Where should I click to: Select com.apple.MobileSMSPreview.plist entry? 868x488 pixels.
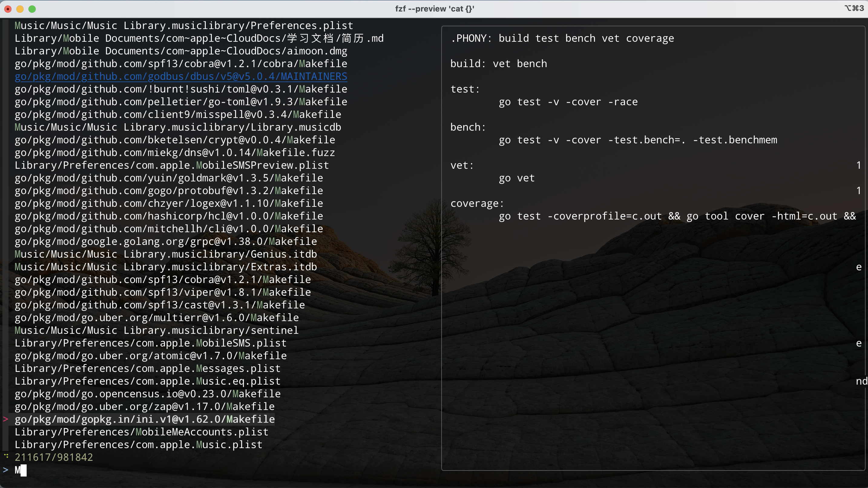[x=172, y=165]
